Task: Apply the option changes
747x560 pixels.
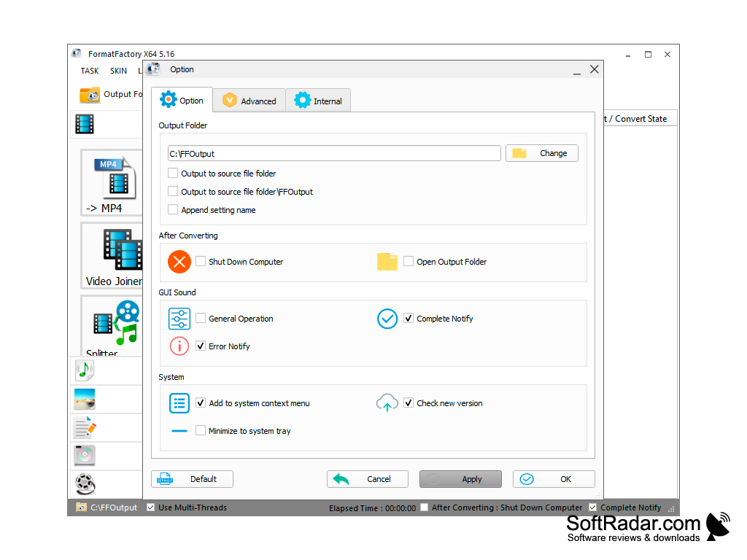Action: [x=460, y=479]
